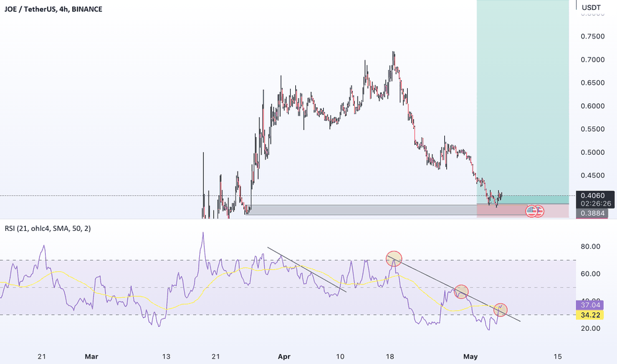The image size is (617, 364).
Task: Click the 15 date label on the time axis
Action: pyautogui.click(x=557, y=357)
